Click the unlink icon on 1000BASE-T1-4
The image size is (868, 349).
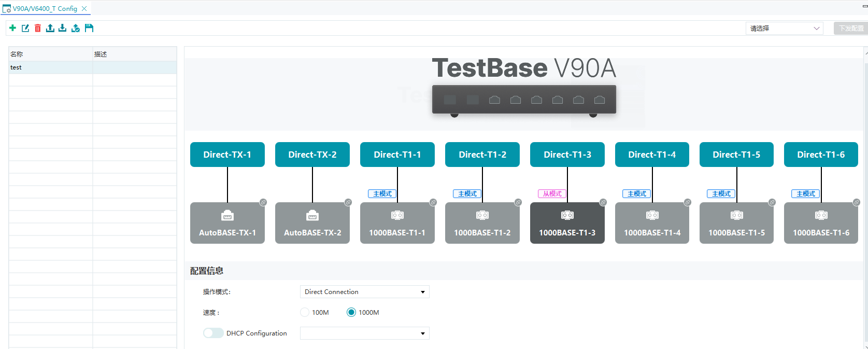pyautogui.click(x=688, y=202)
